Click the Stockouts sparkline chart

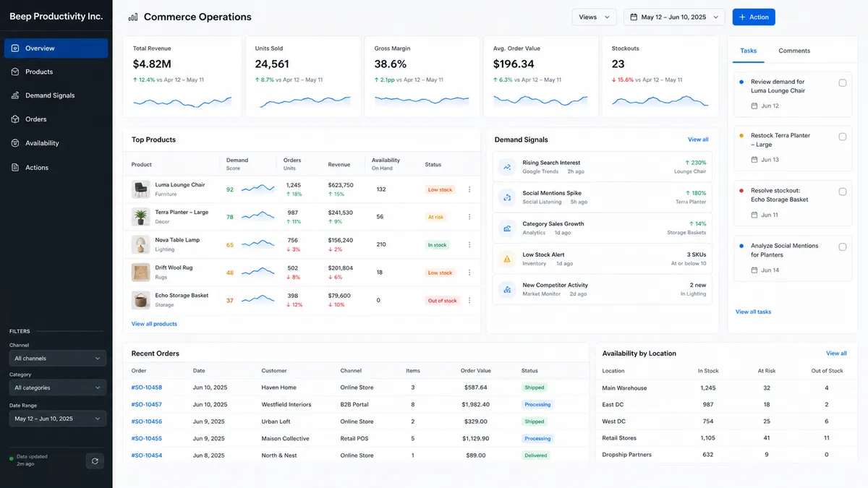(x=660, y=100)
